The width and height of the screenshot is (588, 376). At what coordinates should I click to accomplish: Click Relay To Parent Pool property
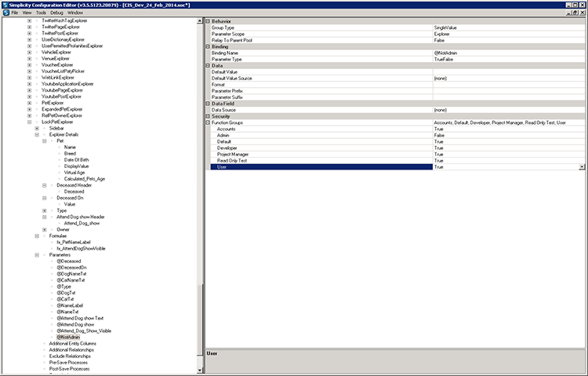397,41
